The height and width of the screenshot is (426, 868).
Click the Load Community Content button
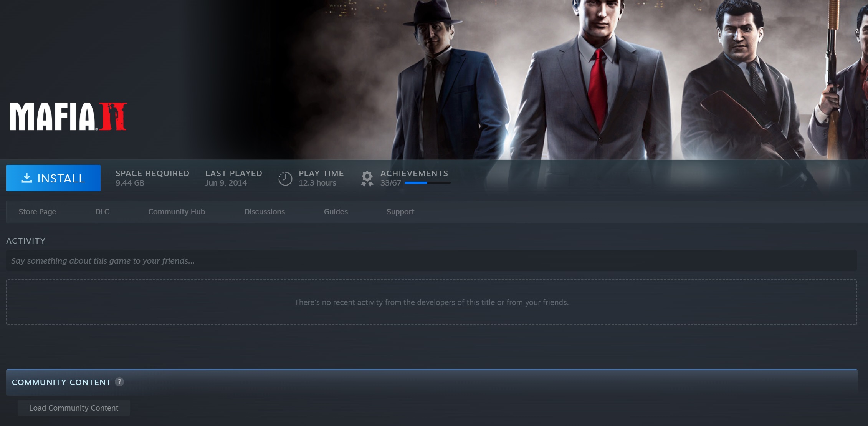pyautogui.click(x=74, y=408)
